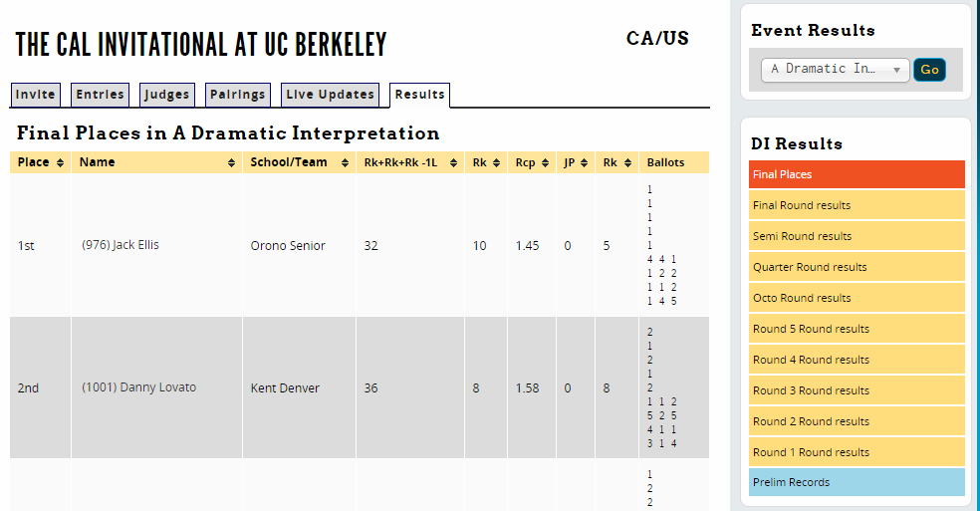Switch to the Invite tab
This screenshot has height=511, width=980.
[36, 95]
